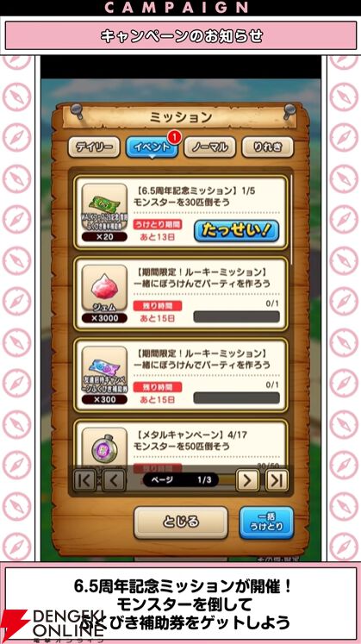Claim all rewards with 一括うけとり
The height and width of the screenshot is (644, 361).
pyautogui.click(x=266, y=522)
